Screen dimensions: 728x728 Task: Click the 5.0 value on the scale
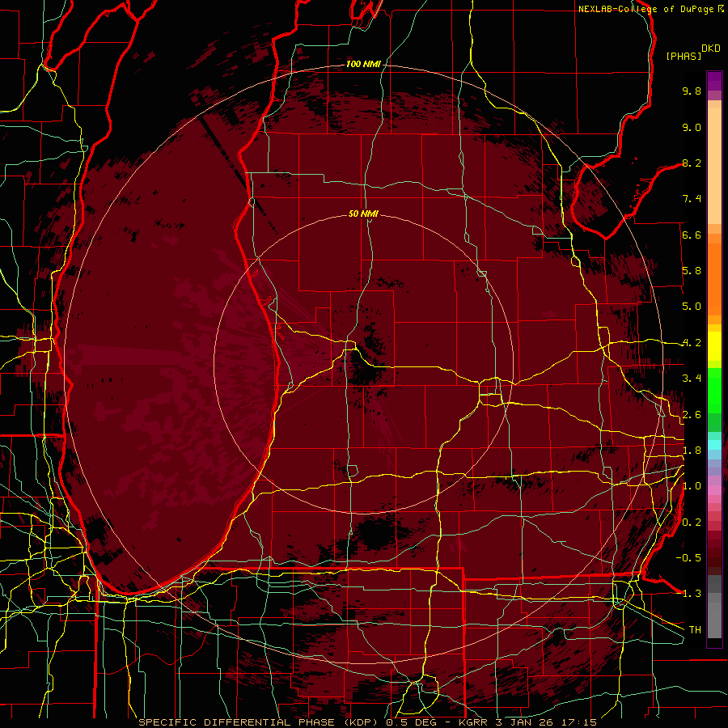[x=692, y=307]
